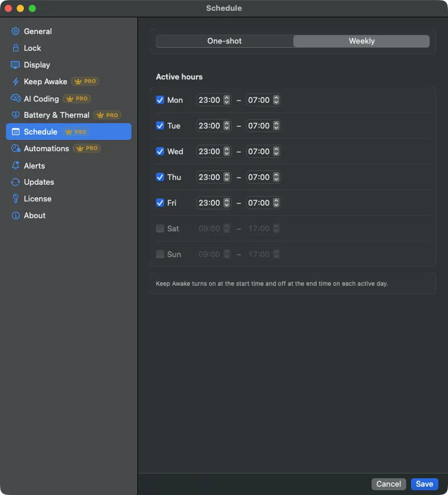The image size is (448, 495).
Task: Open the About section
Action: 69,216
